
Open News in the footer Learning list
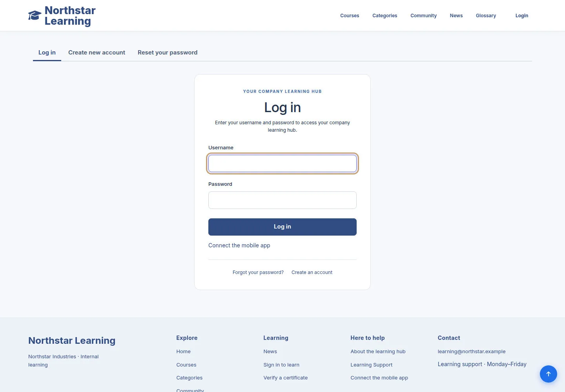click(x=270, y=352)
